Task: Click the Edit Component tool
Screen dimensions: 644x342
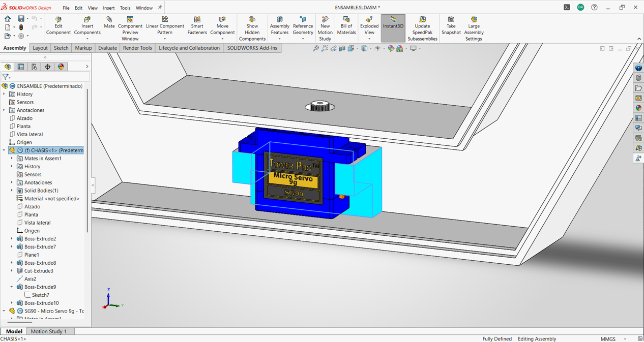Action: coord(58,26)
